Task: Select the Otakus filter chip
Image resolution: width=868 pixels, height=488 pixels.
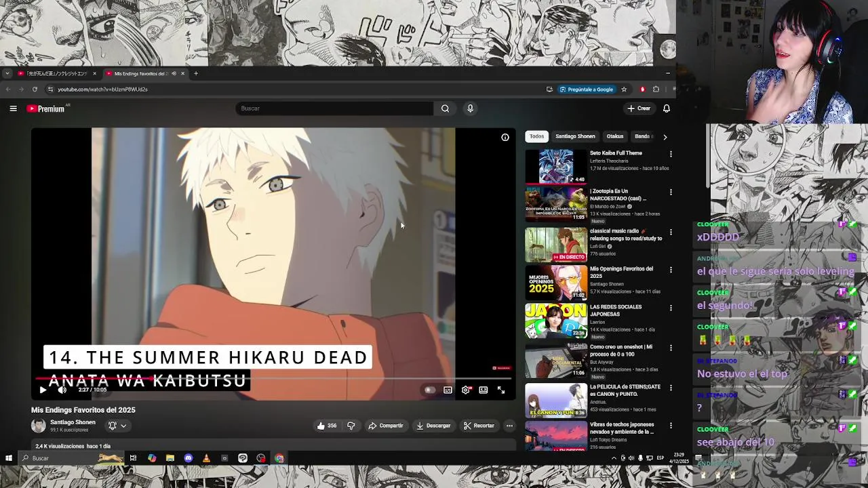Action: pos(615,136)
